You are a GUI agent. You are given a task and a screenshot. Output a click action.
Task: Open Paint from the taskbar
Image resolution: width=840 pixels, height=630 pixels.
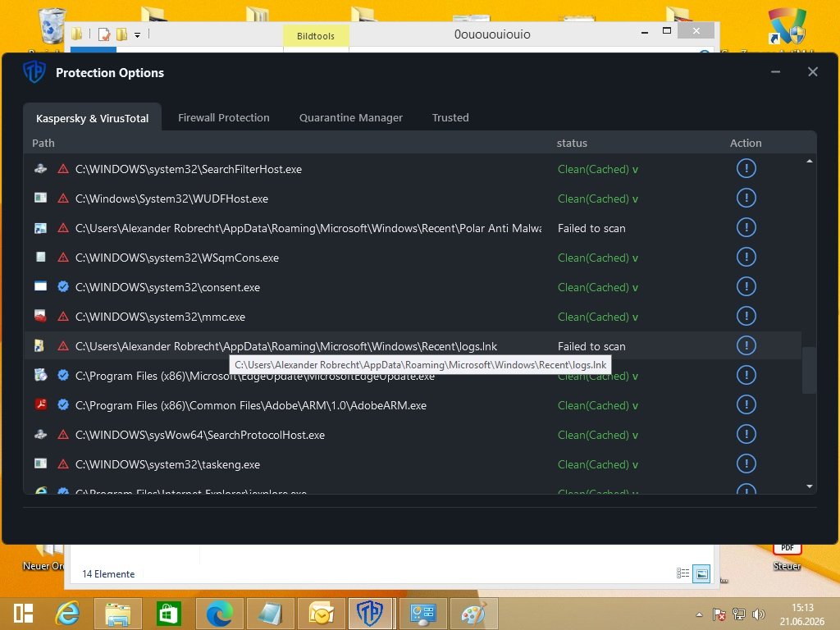tap(473, 614)
